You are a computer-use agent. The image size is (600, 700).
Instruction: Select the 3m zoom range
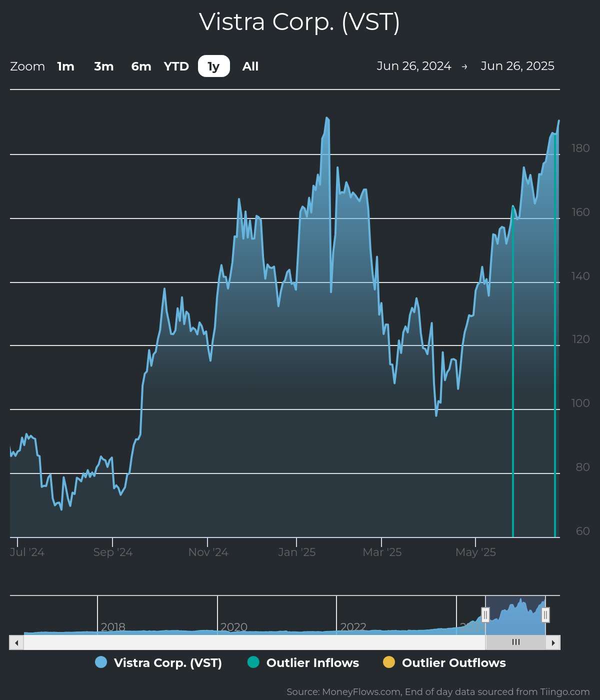point(104,66)
